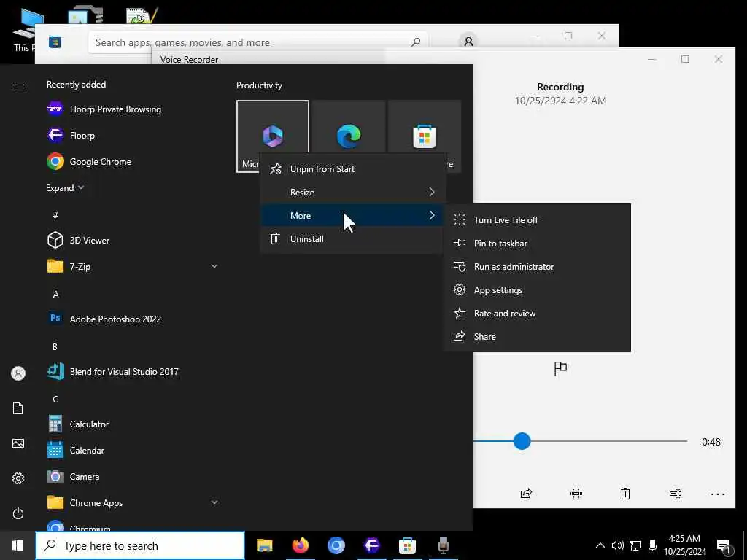
Task: Click the Floorp taskbar icon
Action: click(x=371, y=545)
